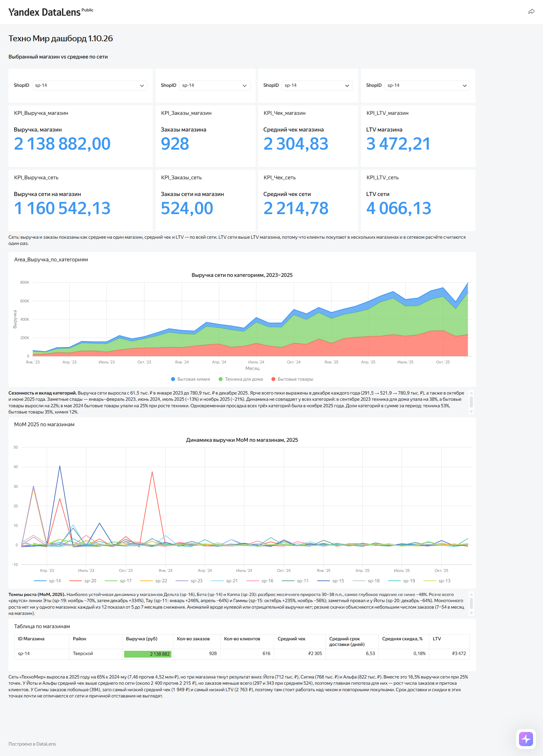Toggle Бытовая химия legend series
This screenshot has width=543, height=756.
pyautogui.click(x=190, y=379)
